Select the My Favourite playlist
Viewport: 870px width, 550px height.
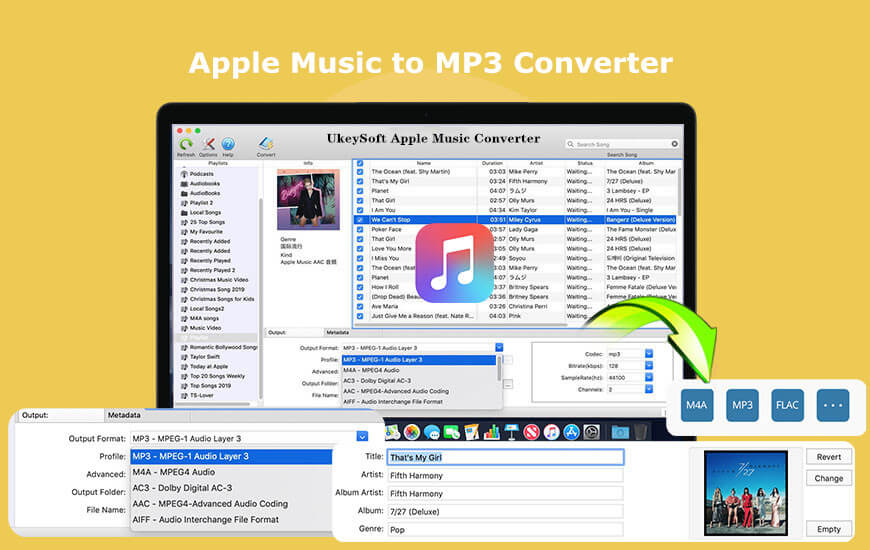point(202,231)
